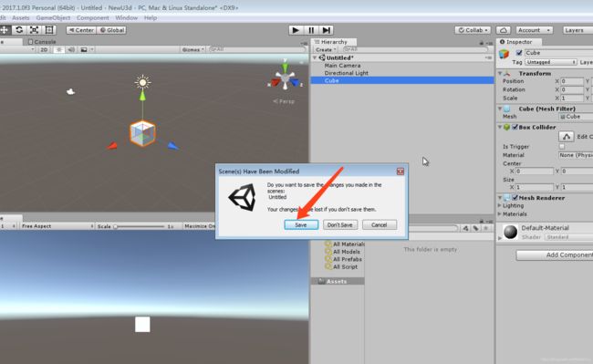593x364 pixels.
Task: Click the Edit Collider icon button
Action: pos(567,137)
